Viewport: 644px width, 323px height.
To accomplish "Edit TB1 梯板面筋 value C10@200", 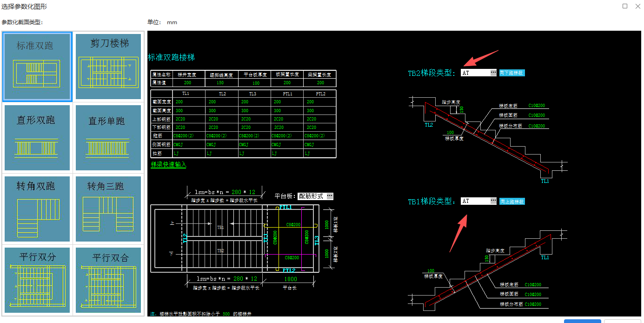I will tap(533, 294).
